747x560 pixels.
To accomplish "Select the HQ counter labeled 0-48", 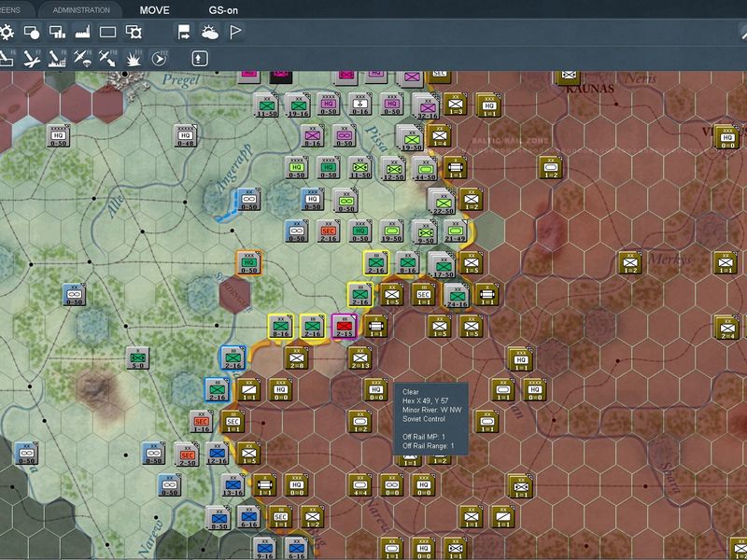I will coord(185,136).
